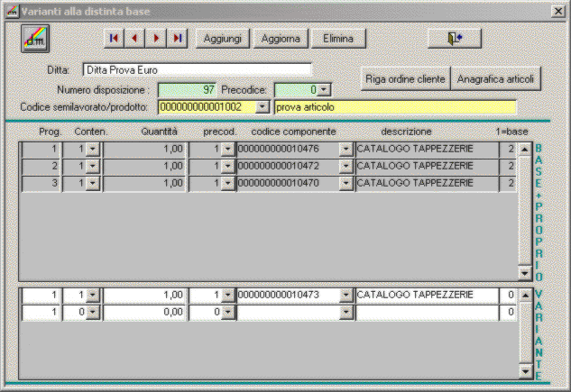Open precod. dropdown of base row 3
The height and width of the screenshot is (392, 571).
(x=227, y=183)
